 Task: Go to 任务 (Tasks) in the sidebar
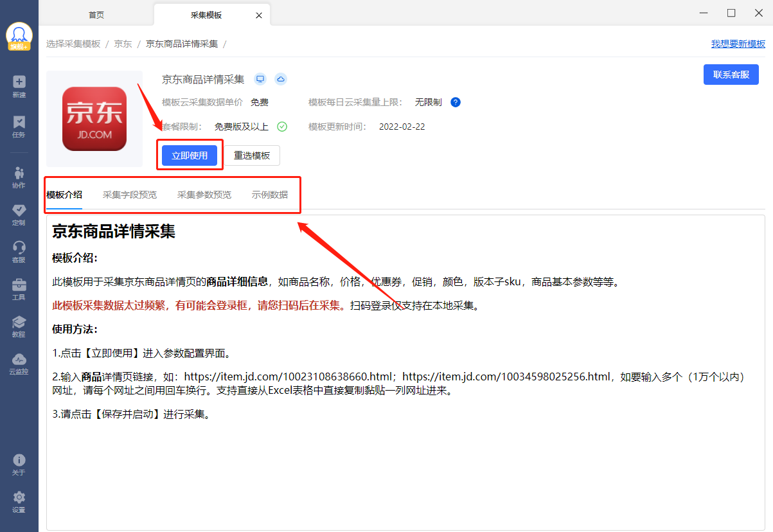19,127
